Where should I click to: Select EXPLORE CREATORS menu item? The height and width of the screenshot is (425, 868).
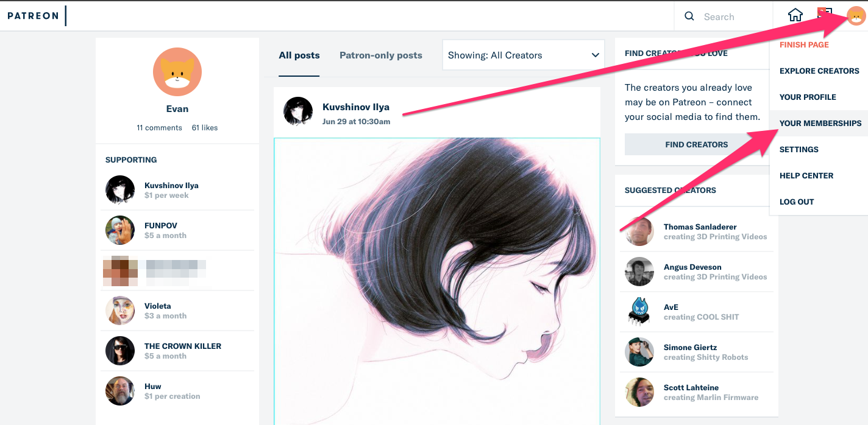[x=819, y=71]
